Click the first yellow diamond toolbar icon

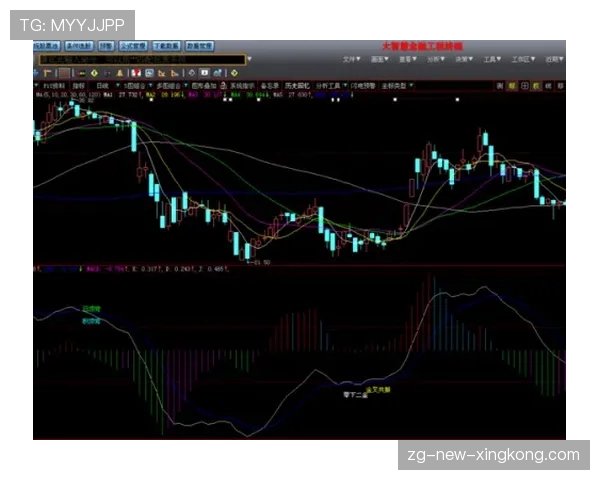tap(95, 73)
